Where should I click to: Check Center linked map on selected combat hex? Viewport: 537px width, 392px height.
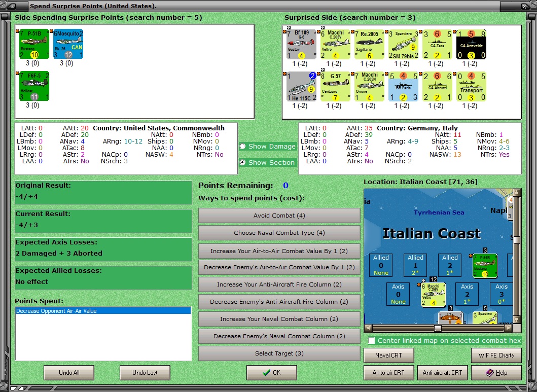(x=372, y=341)
